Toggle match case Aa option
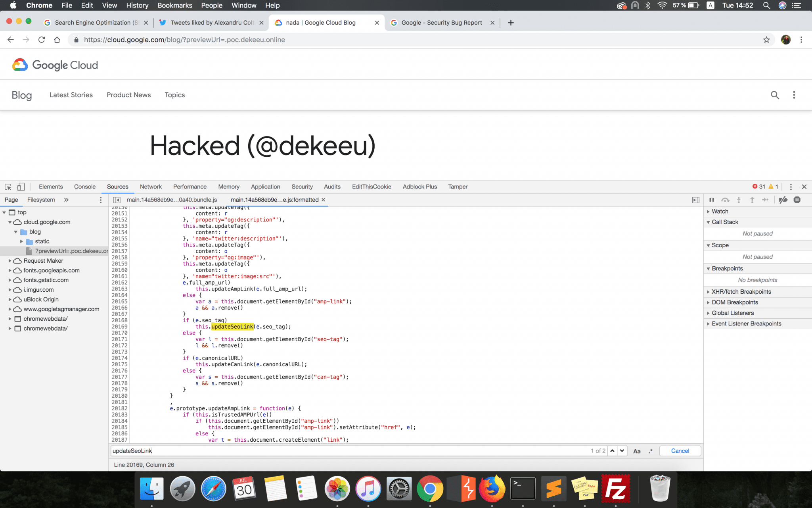Image resolution: width=812 pixels, height=508 pixels. [637, 451]
